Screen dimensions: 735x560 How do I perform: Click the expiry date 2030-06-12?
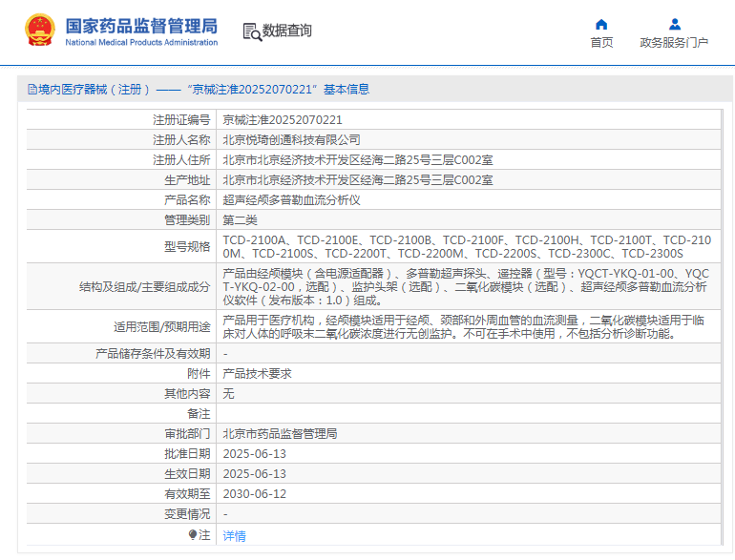tap(254, 493)
